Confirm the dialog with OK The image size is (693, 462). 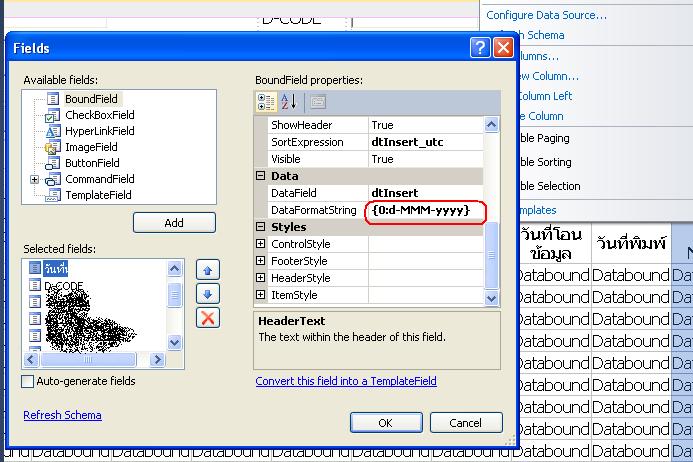pos(386,423)
